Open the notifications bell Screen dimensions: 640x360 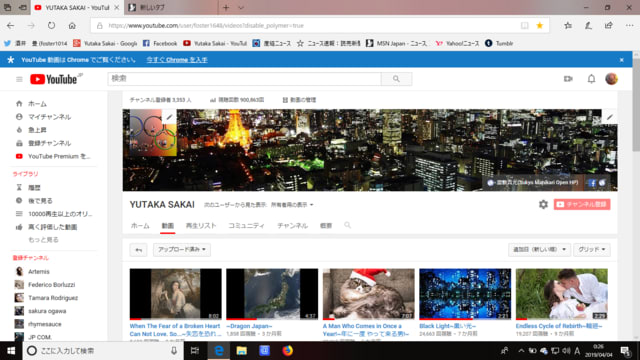[591, 79]
